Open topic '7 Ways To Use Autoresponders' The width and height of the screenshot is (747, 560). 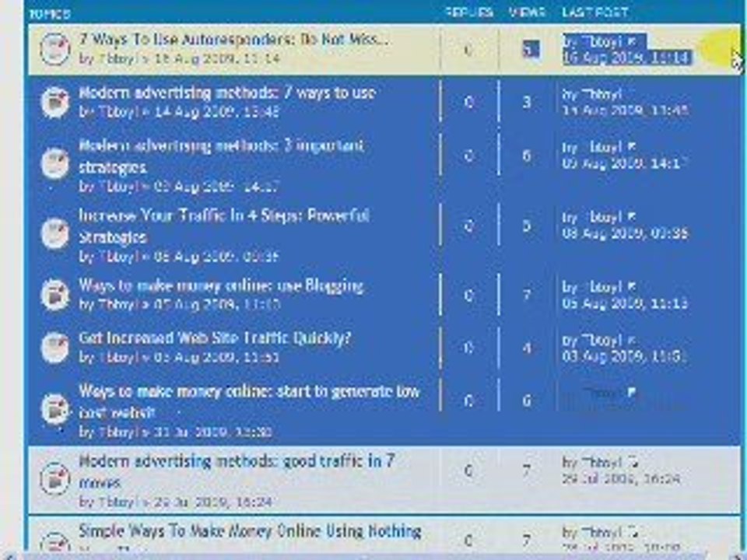[233, 39]
